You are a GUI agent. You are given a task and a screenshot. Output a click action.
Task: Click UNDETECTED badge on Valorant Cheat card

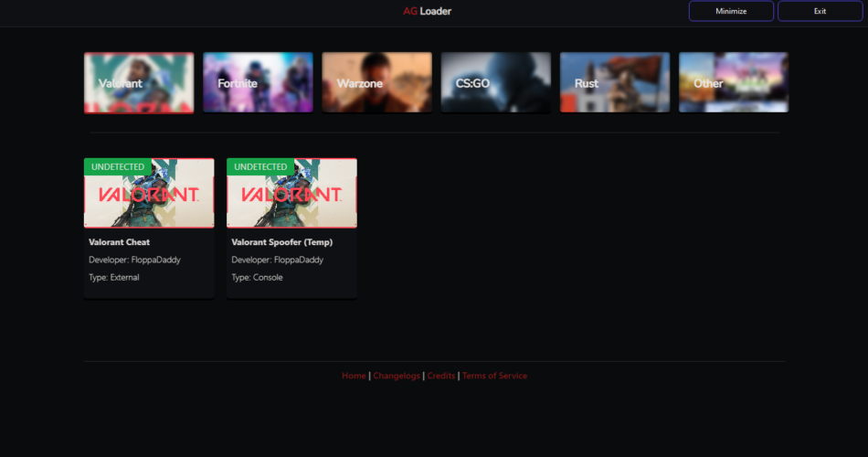click(118, 166)
